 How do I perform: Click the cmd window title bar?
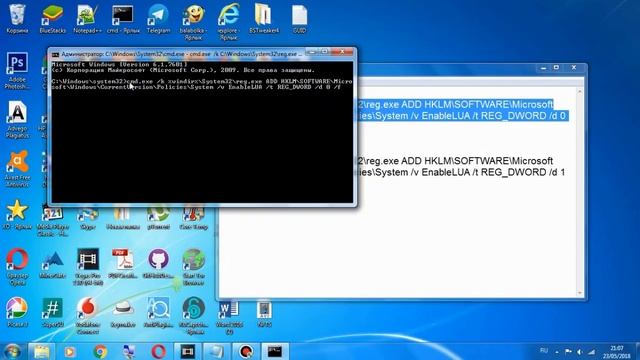click(182, 54)
